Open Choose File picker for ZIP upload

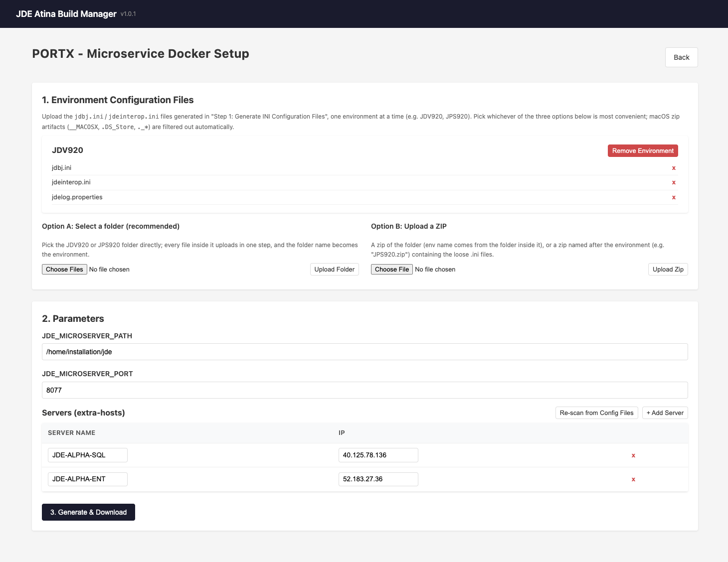coord(392,270)
